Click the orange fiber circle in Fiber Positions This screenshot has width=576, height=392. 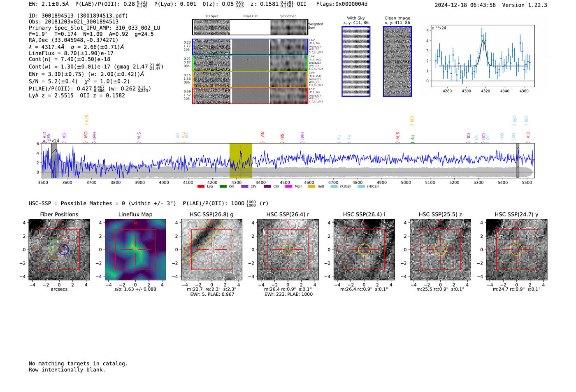coord(55,254)
